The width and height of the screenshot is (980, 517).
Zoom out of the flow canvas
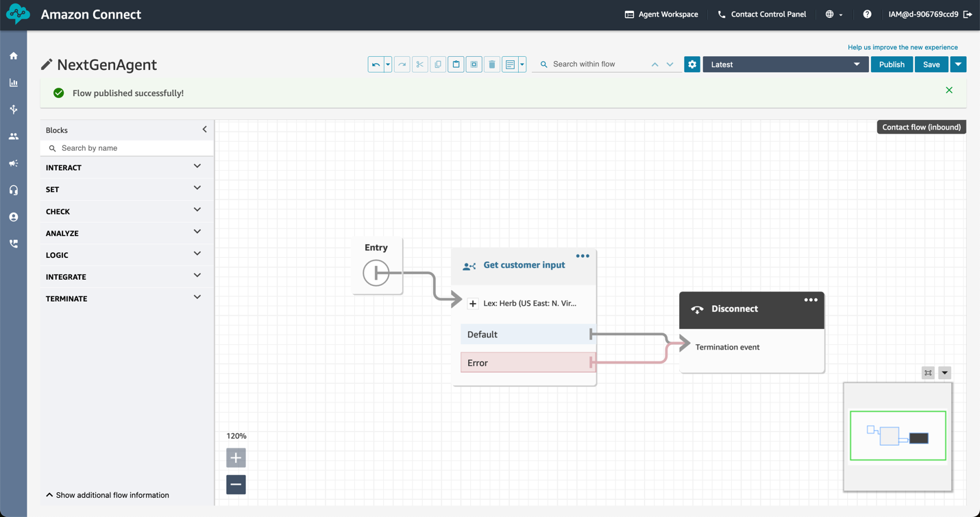pos(236,485)
